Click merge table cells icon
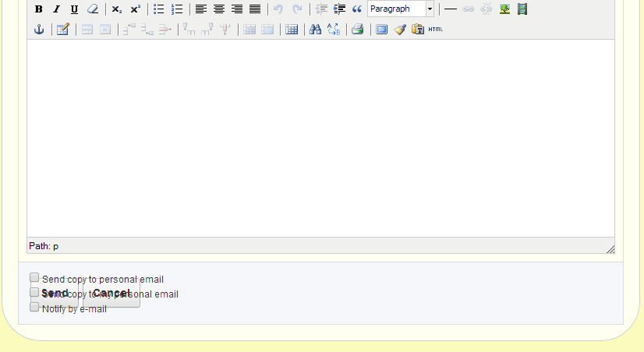 [267, 29]
